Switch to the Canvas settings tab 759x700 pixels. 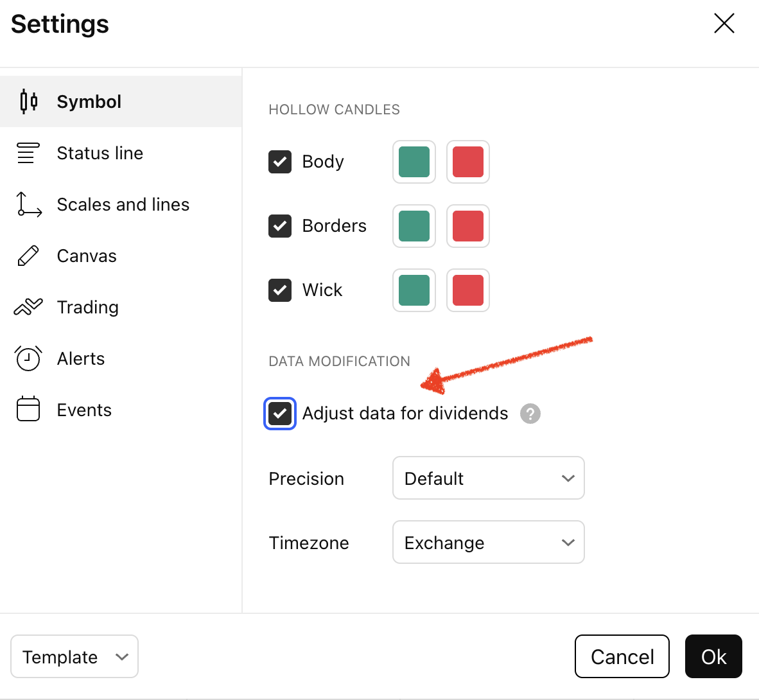click(87, 256)
